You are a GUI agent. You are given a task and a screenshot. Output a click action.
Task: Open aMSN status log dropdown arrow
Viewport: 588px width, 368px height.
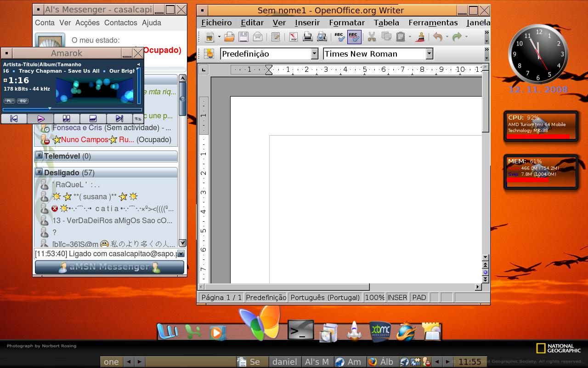pos(181,253)
